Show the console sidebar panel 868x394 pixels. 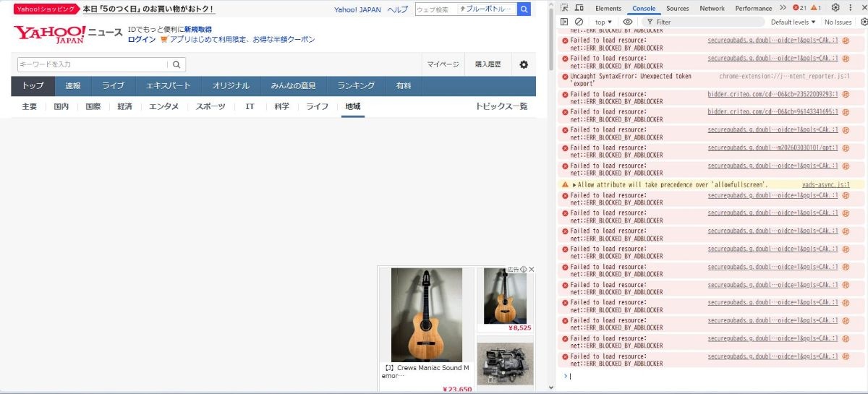564,22
